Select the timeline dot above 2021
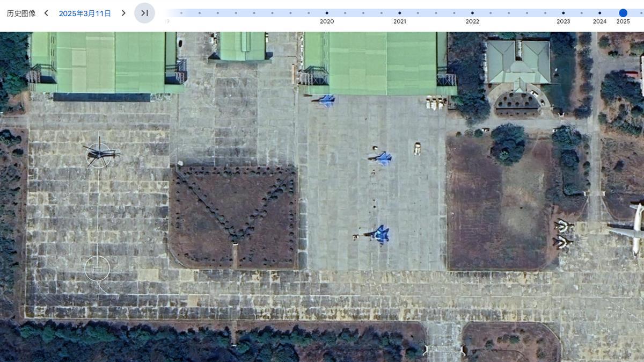The height and width of the screenshot is (362, 644). (400, 13)
